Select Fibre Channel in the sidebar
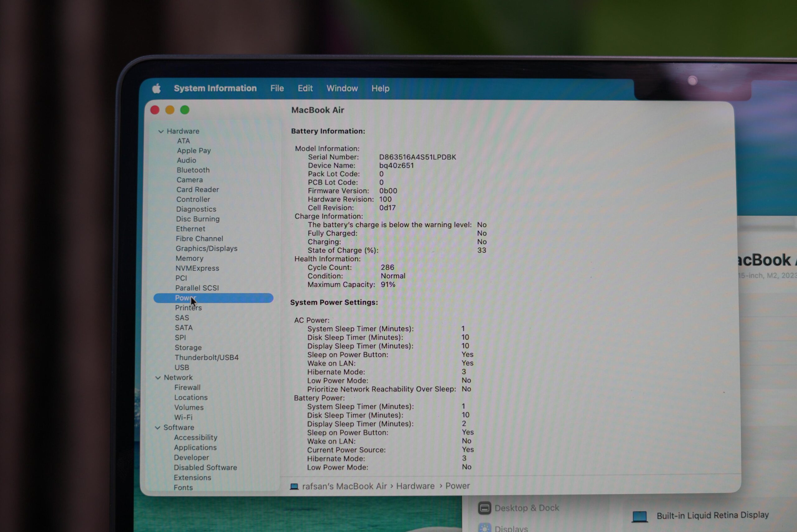Image resolution: width=797 pixels, height=532 pixels. point(199,239)
